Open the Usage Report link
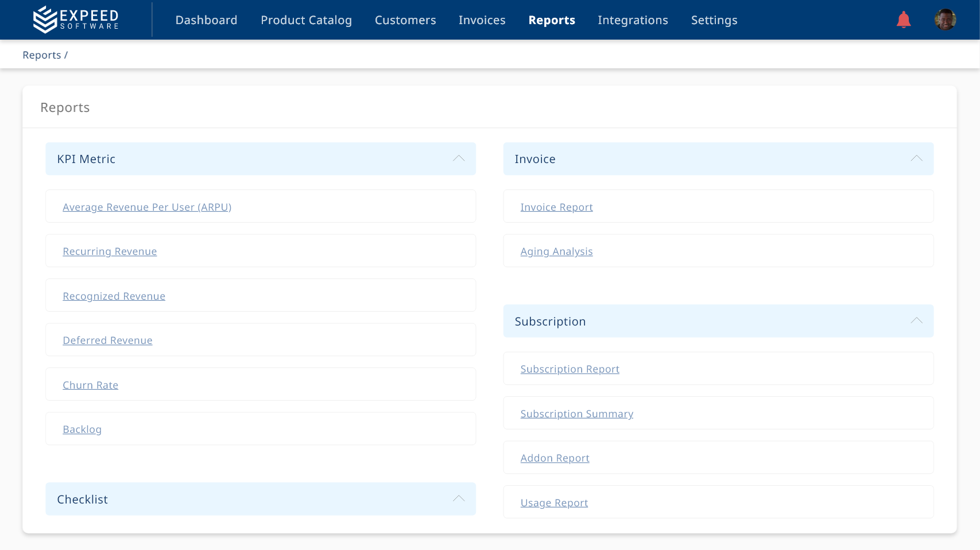The width and height of the screenshot is (980, 550). (554, 503)
